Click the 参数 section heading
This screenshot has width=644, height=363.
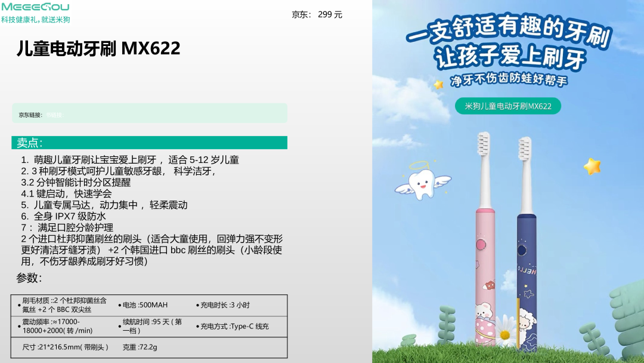29,278
